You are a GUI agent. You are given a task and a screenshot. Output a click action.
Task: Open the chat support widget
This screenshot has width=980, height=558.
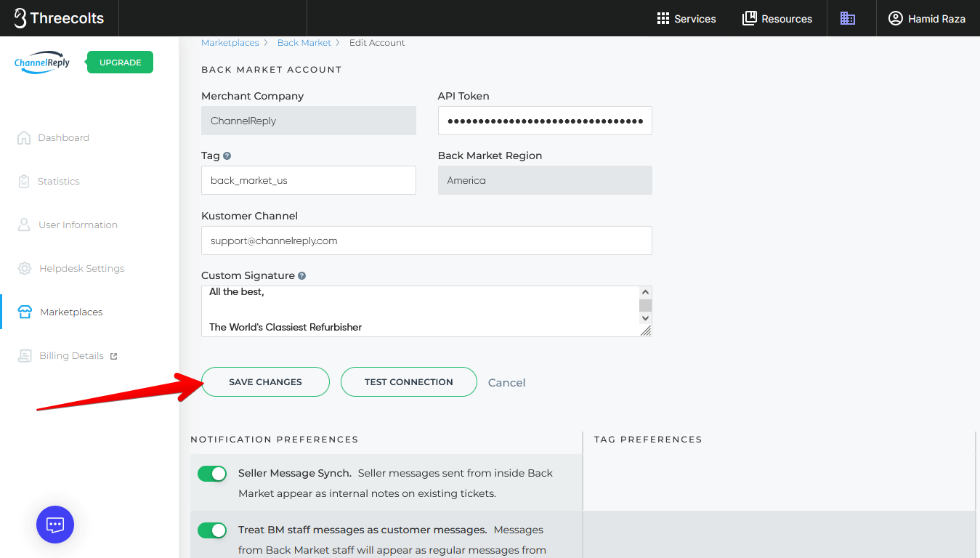(55, 525)
